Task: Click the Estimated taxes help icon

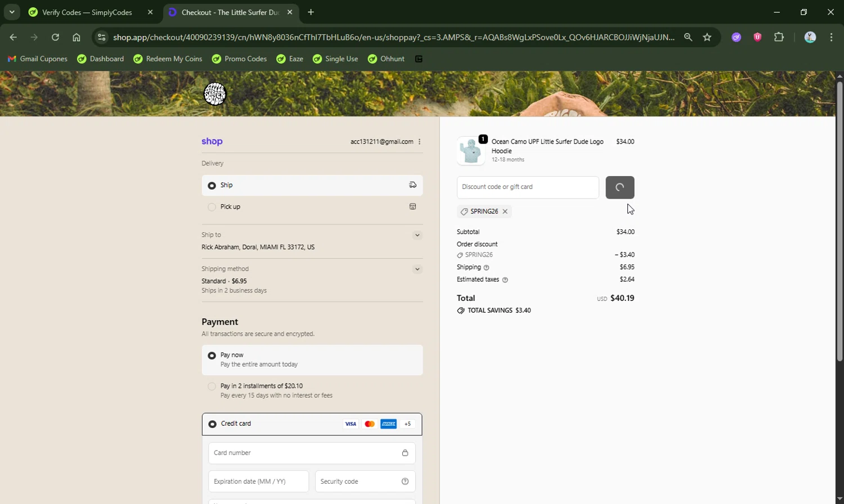Action: (x=505, y=280)
